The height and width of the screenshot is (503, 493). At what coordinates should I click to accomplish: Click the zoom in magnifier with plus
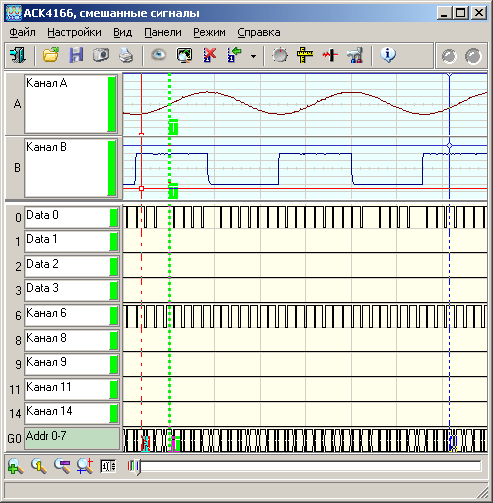15,466
